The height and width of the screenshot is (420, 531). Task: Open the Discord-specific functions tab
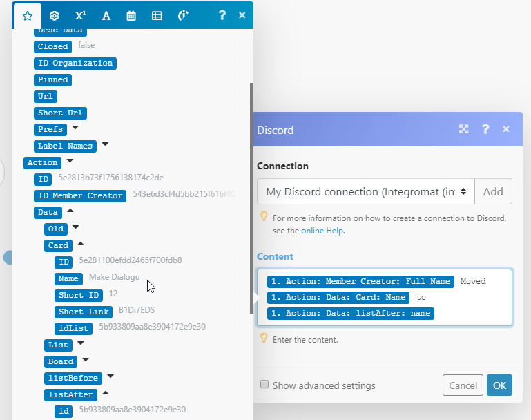[183, 16]
